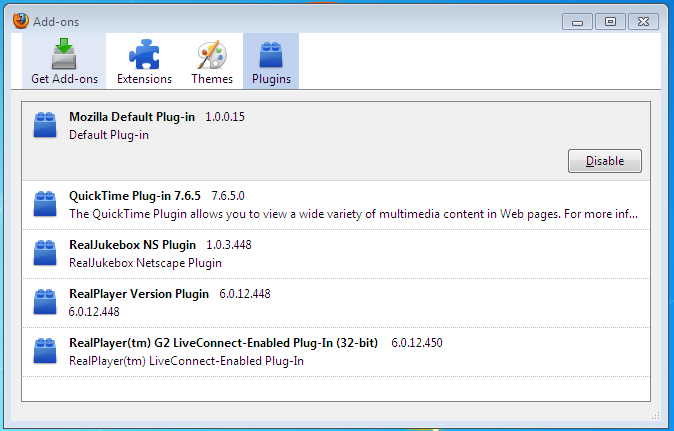Minimize the Add-ons window
The image size is (674, 431).
coord(577,21)
